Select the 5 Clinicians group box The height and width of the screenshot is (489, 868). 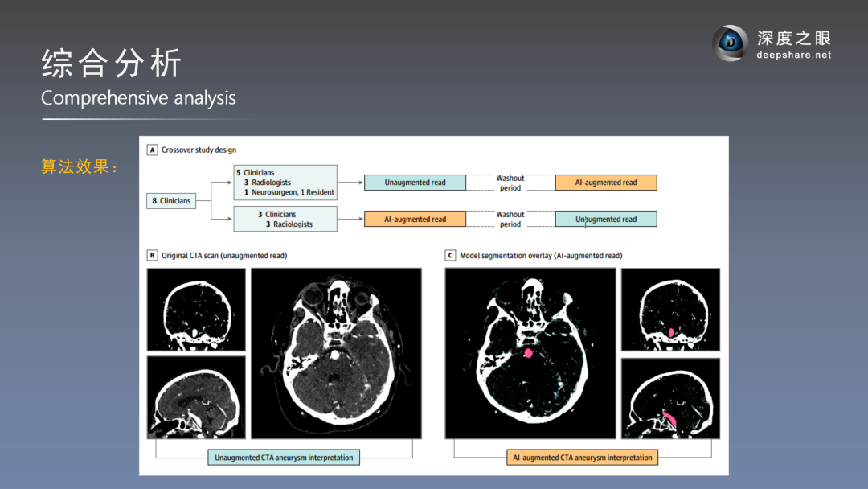pyautogui.click(x=285, y=183)
